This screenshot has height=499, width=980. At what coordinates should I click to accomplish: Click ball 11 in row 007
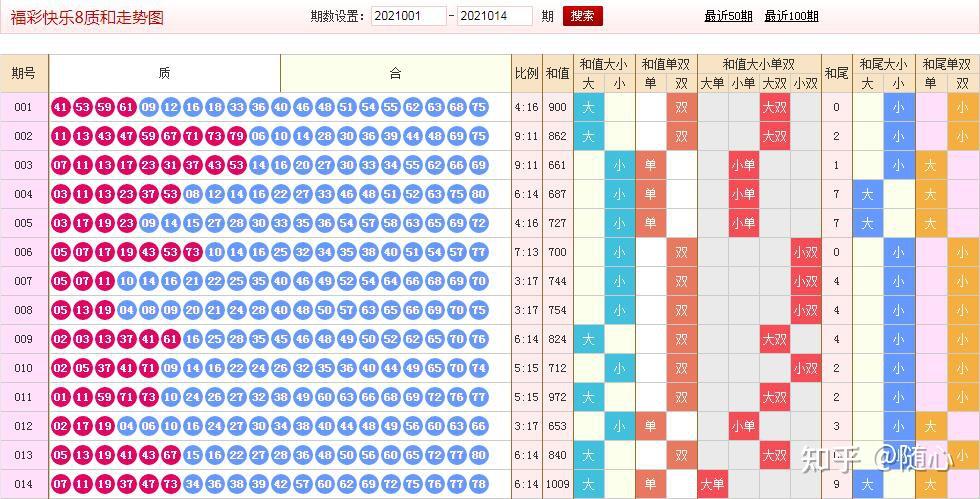tap(105, 281)
